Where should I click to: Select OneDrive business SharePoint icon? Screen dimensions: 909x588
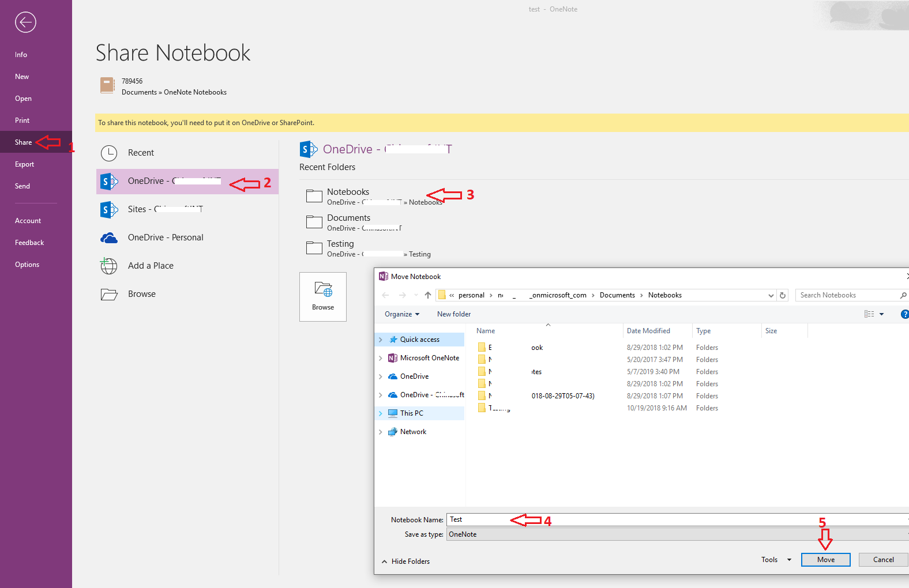click(109, 181)
